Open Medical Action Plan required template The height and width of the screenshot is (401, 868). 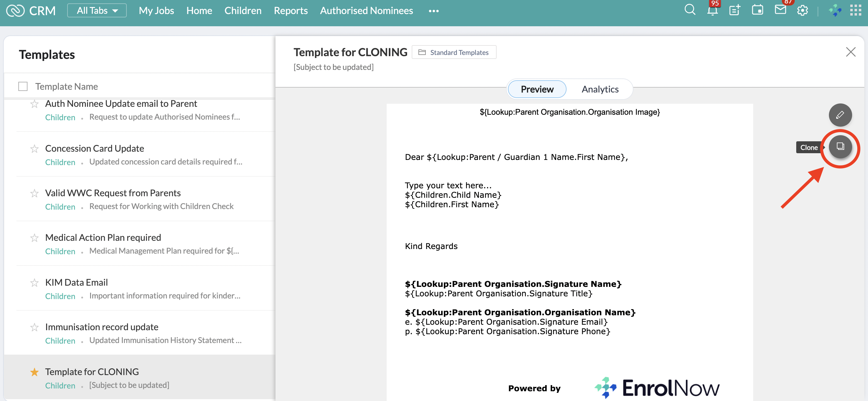point(103,237)
